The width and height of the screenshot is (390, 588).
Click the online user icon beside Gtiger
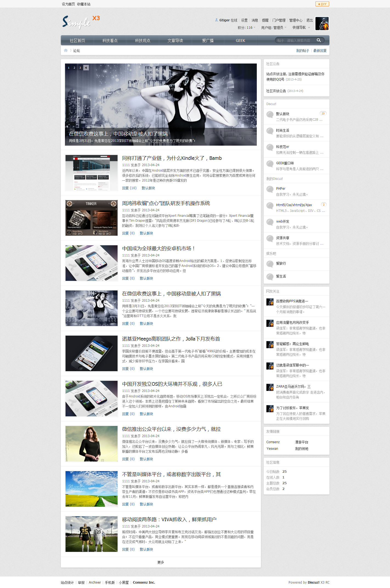click(x=217, y=20)
